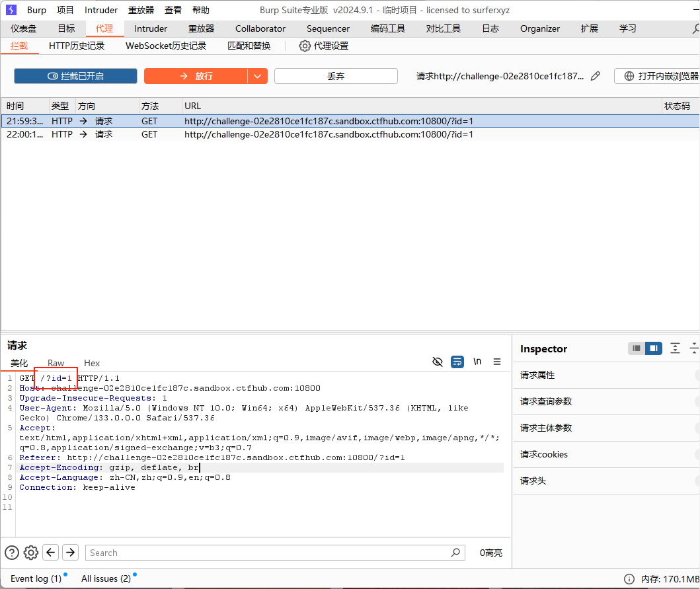Screen dimensions: 700x589
Task: Expand 请求头 section in Inspector
Action: [607, 481]
